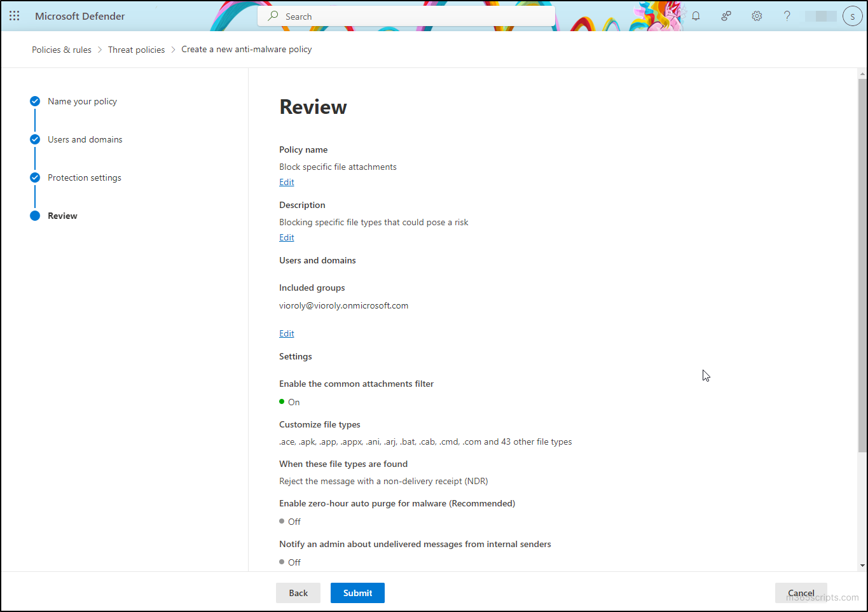This screenshot has height=612, width=868.
Task: Navigate to Threat policies breadcrumb
Action: [x=136, y=50]
